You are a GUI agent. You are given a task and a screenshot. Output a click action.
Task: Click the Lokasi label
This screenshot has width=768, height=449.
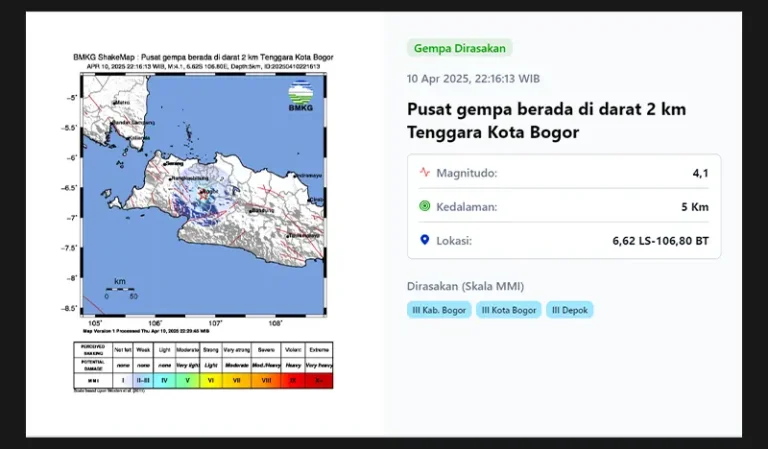(x=454, y=241)
